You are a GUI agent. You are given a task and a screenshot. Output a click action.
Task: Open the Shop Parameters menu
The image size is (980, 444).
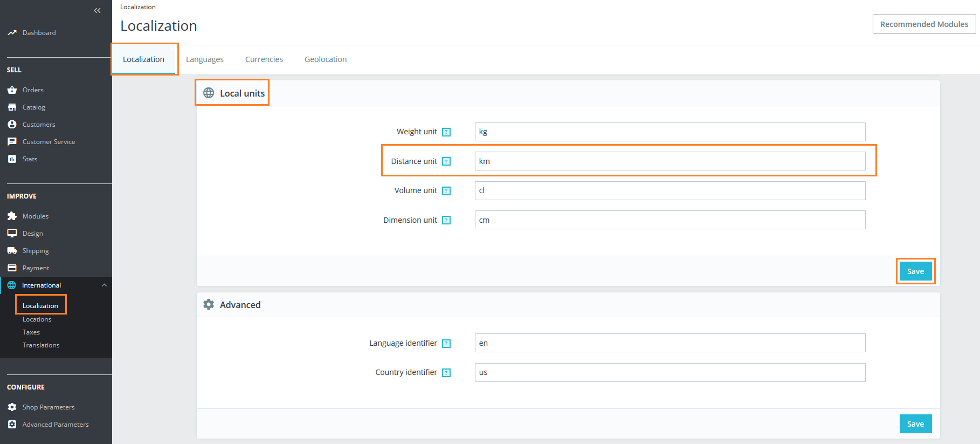(48, 407)
